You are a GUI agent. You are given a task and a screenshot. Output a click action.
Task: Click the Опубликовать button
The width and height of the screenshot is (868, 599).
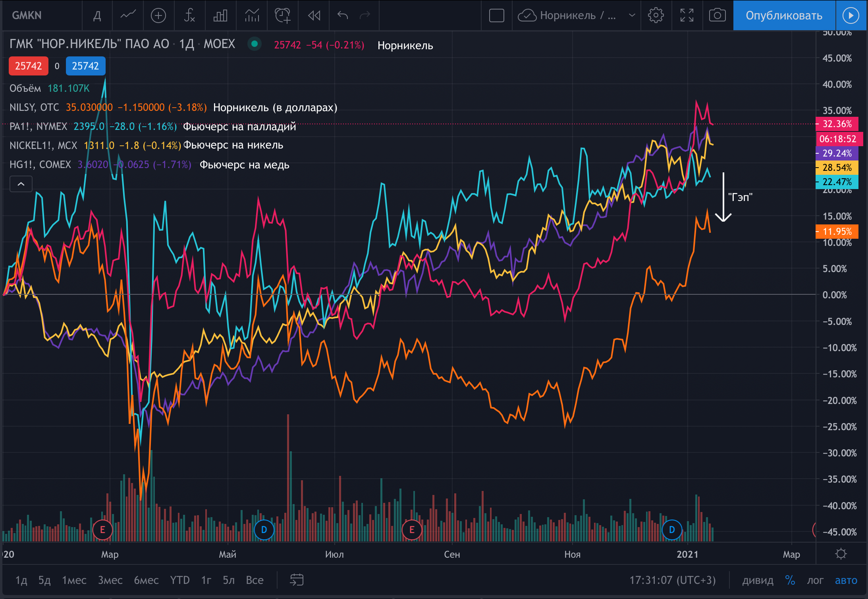point(784,15)
